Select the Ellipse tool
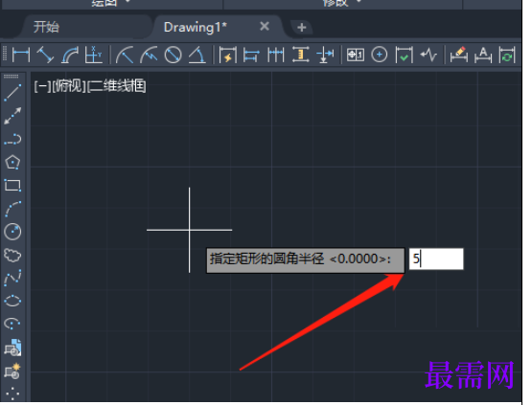Image resolution: width=532 pixels, height=405 pixels. point(12,301)
